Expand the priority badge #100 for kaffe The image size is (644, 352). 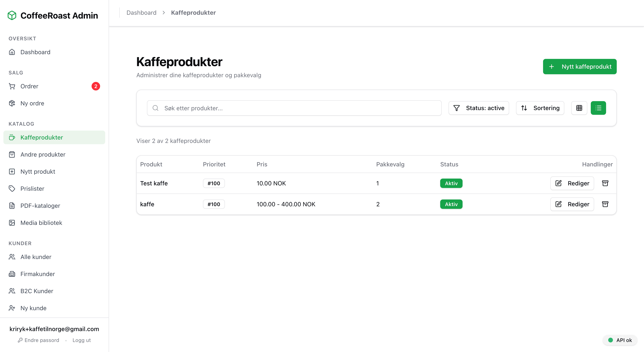(214, 204)
